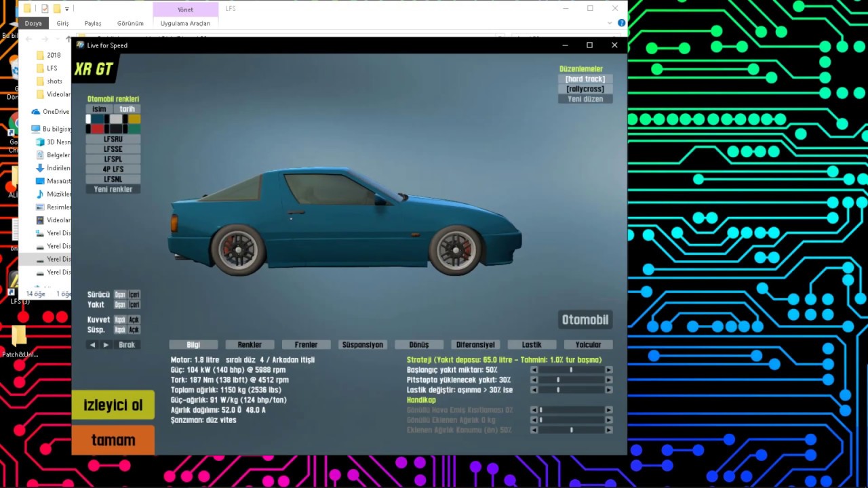Viewport: 868px width, 488px height.
Task: Open the Giriş ribbon tab in File Explorer
Action: (x=62, y=23)
